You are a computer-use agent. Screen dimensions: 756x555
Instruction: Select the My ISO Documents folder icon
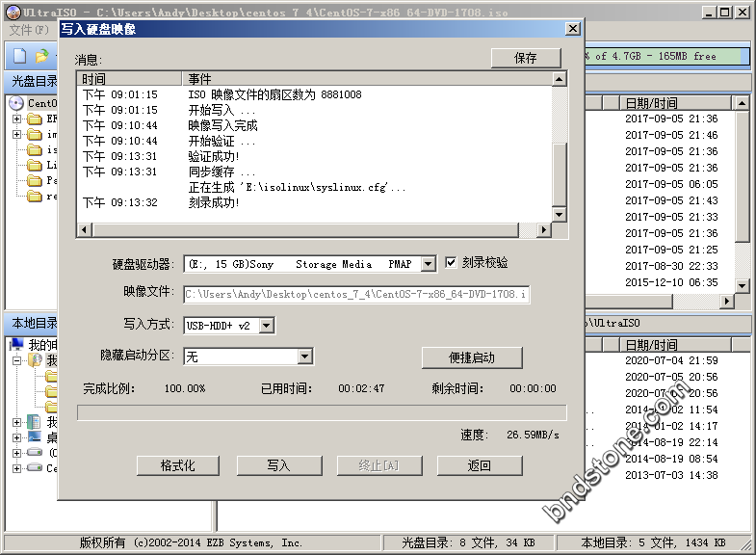[x=36, y=359]
